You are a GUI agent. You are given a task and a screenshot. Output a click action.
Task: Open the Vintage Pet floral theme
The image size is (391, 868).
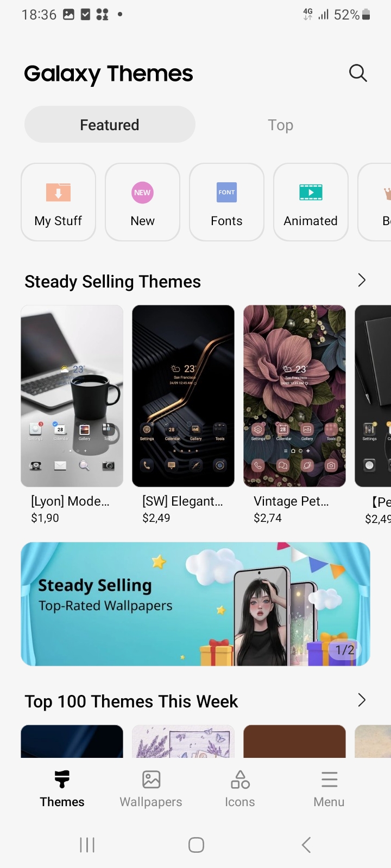pos(294,396)
